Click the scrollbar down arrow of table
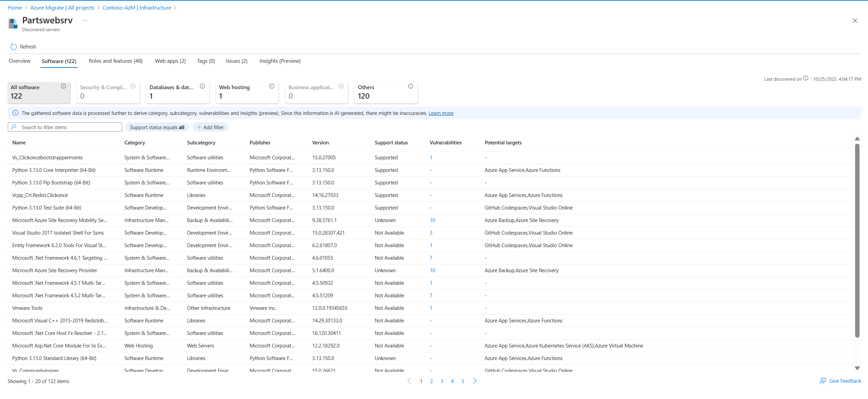 (x=857, y=368)
